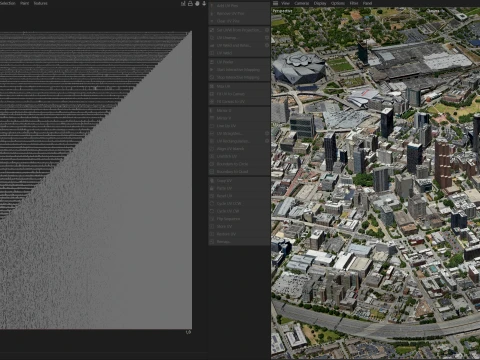Open the viewport Display menu
Viewport: 480px width, 360px height.
pos(320,3)
